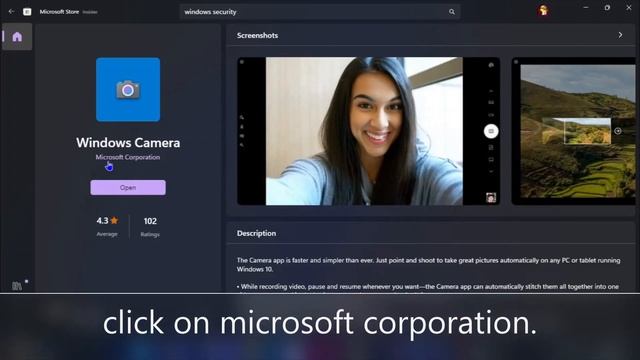Click the Open button
The width and height of the screenshot is (640, 360).
click(128, 188)
